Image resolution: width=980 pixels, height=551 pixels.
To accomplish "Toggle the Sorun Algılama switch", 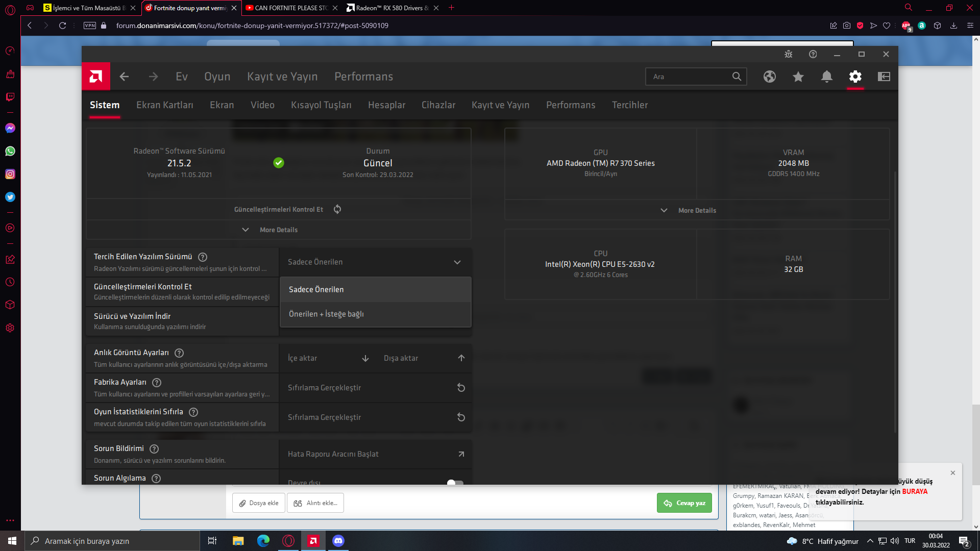I will [x=454, y=482].
